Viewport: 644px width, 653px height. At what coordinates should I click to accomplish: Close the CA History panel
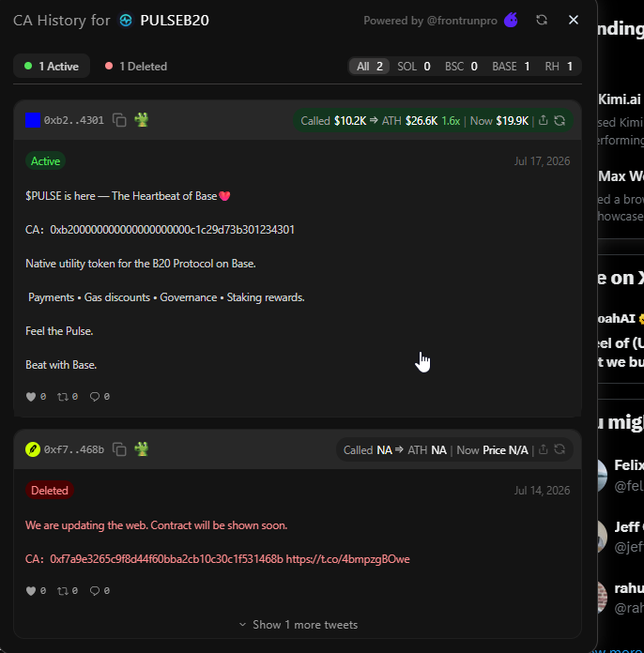[574, 20]
